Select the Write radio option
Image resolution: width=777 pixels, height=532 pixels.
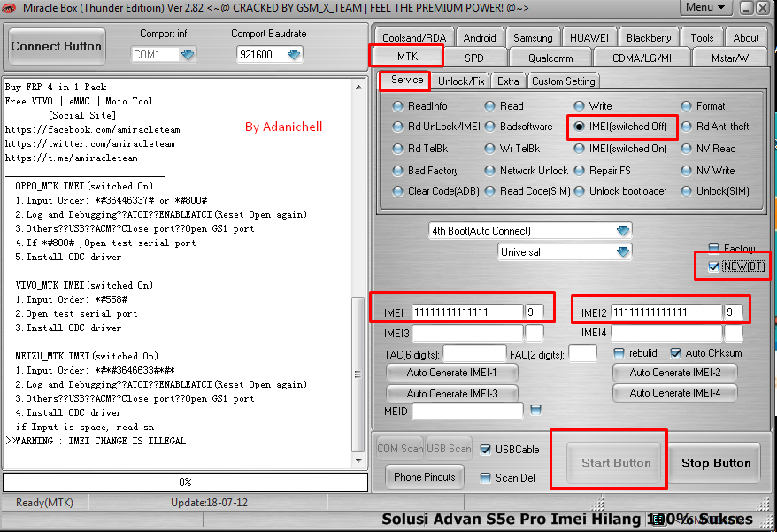(579, 106)
